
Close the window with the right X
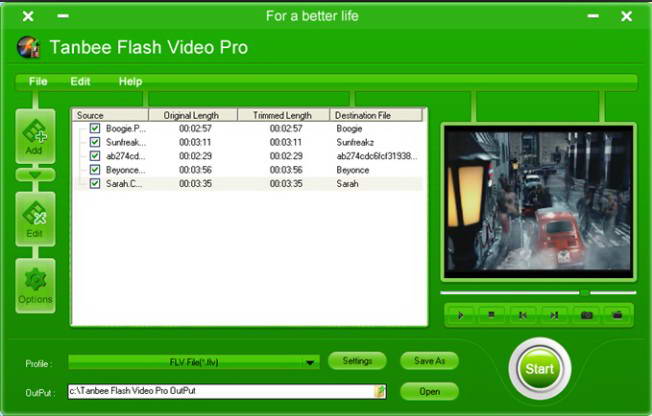(626, 16)
